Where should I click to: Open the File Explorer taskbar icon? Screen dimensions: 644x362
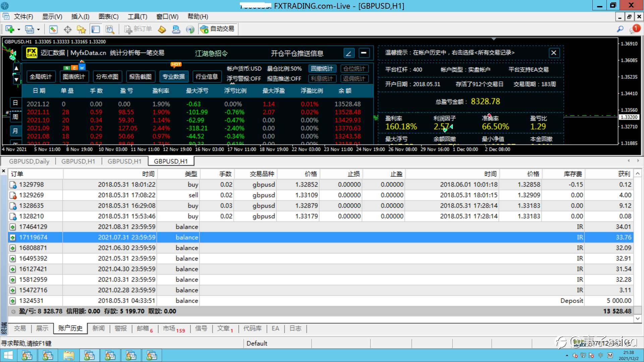68,355
